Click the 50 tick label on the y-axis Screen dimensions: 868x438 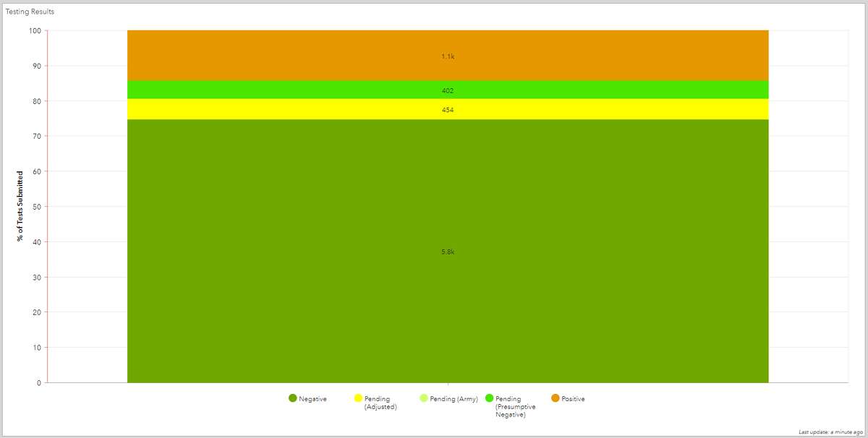click(36, 207)
